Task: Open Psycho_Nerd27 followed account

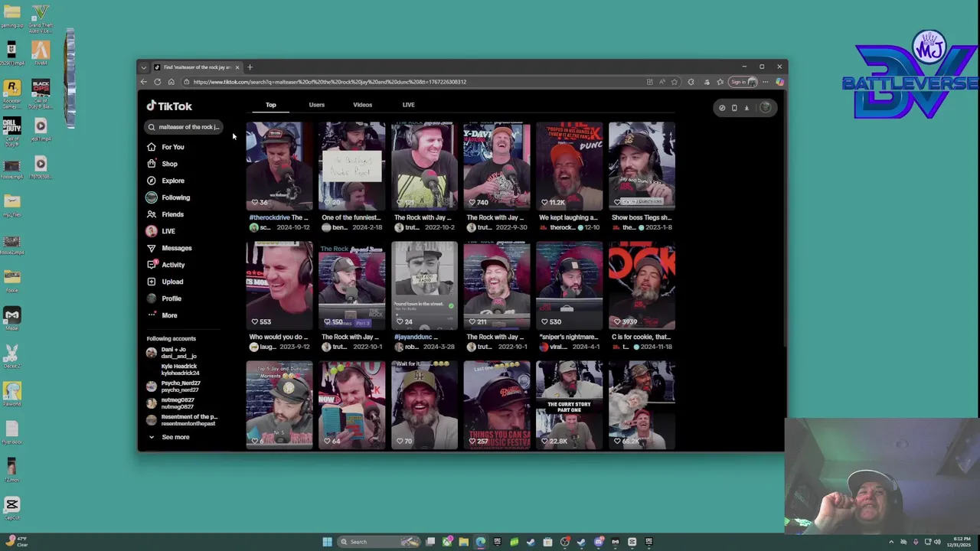Action: coord(178,386)
